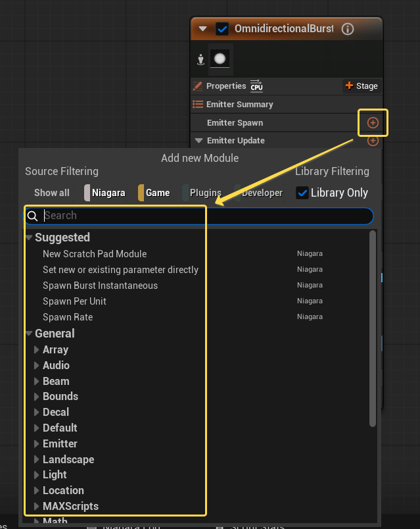
Task: Collapse the General category
Action: click(29, 334)
